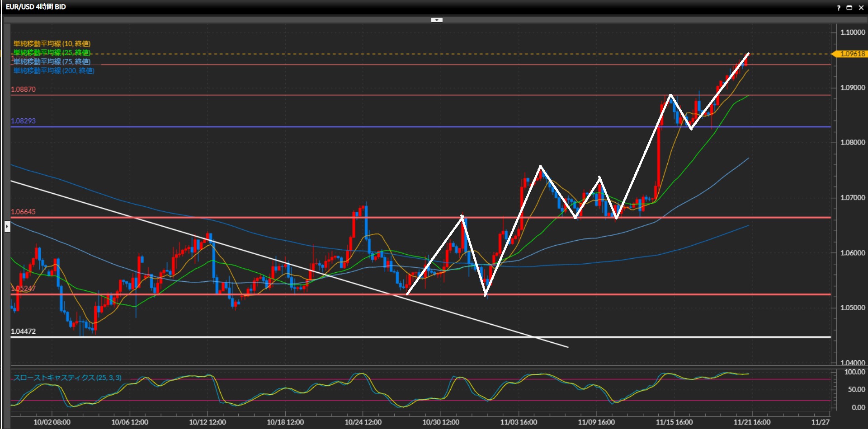Viewport: 868px width, 429px height.
Task: Select the 1.08870 red horizontal line label
Action: tap(23, 89)
